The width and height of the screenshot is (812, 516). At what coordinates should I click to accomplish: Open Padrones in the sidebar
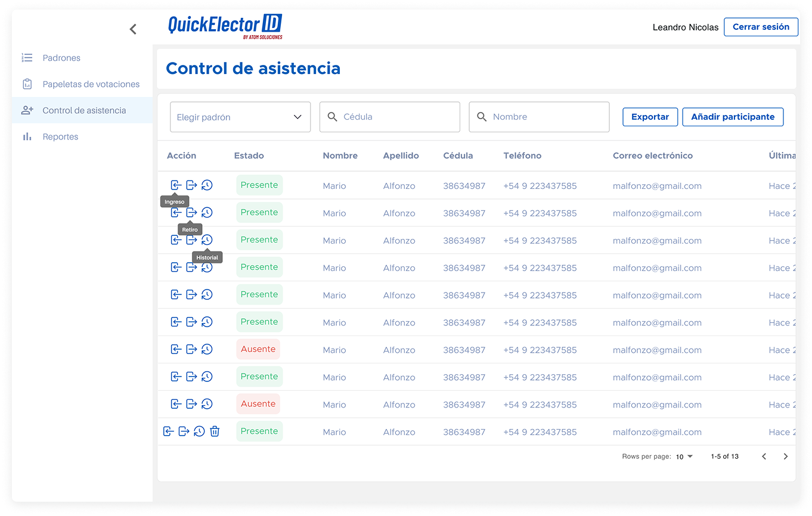[x=61, y=58]
